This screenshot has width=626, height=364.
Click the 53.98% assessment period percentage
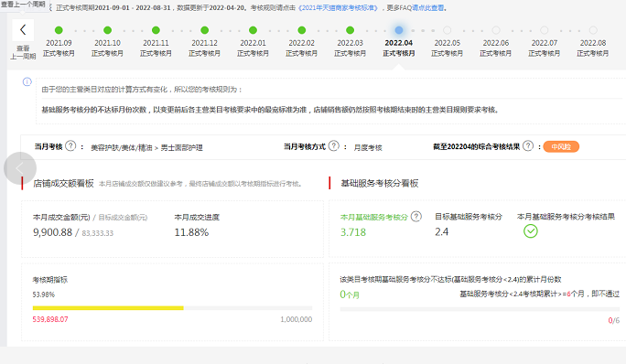[44, 294]
